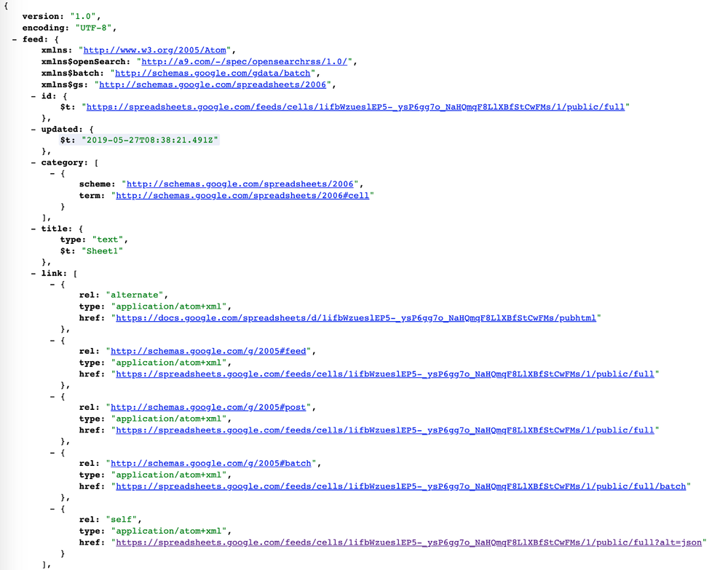Screen dimensions: 728x570
Task: Collapse the title object
Action: tap(32, 228)
